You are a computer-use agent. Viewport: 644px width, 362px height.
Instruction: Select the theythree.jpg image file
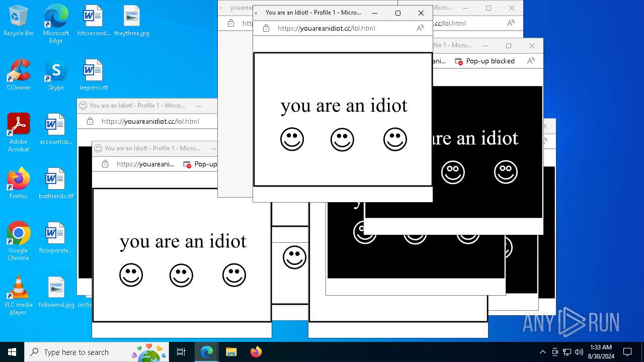click(131, 21)
